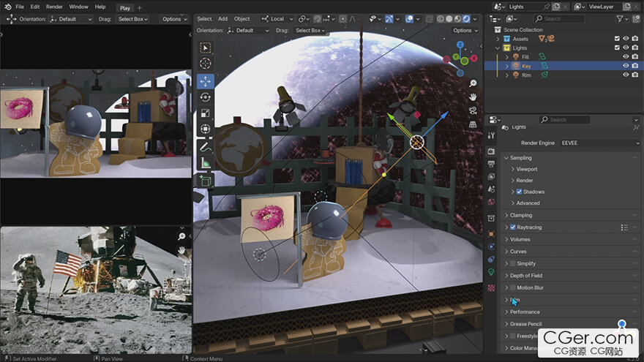Open the Object properties tab
Screen dimensions: 644x362
[x=491, y=234]
